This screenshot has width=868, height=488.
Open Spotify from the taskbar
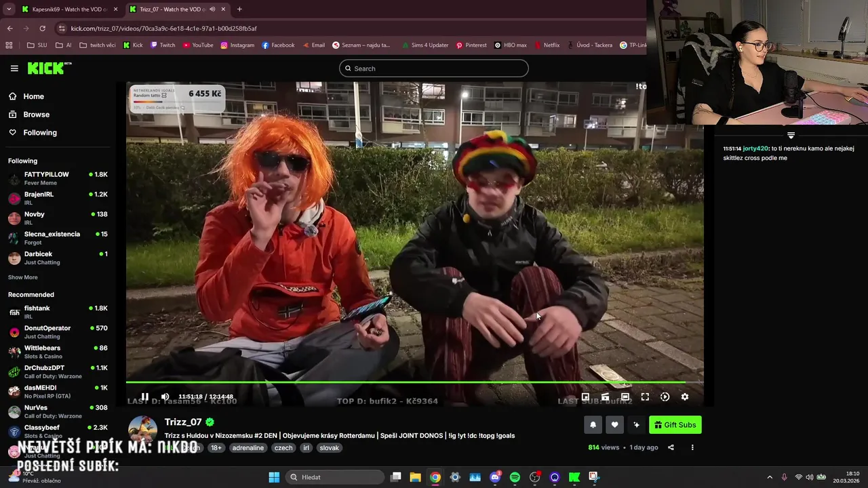click(515, 477)
